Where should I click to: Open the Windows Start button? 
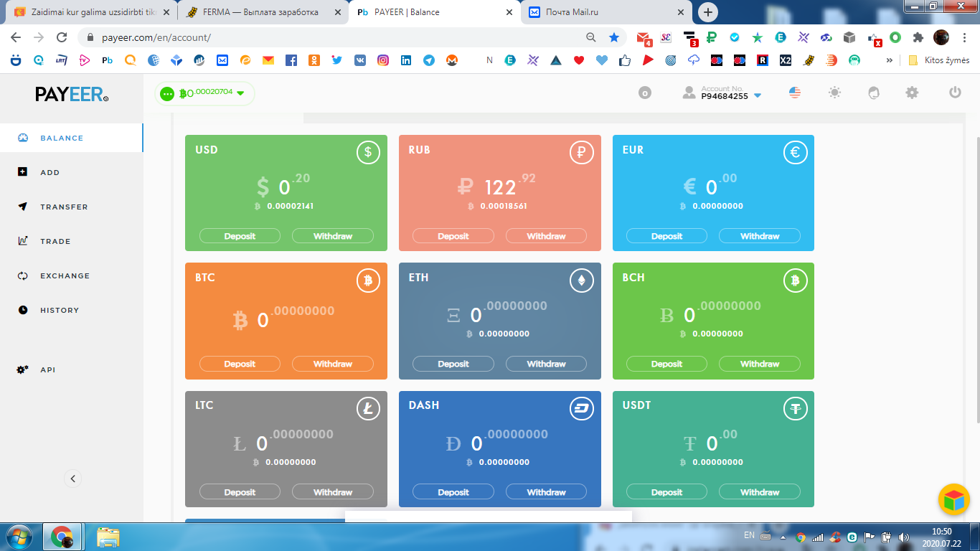pos(19,537)
